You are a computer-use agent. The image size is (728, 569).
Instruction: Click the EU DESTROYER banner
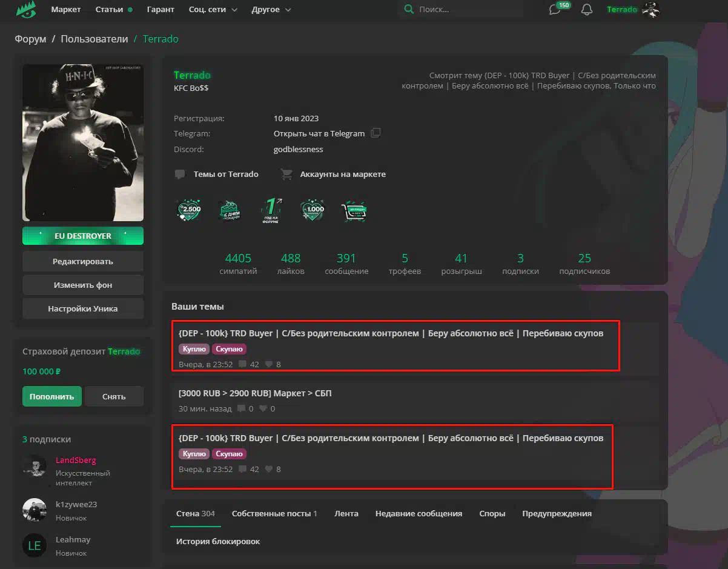click(83, 236)
